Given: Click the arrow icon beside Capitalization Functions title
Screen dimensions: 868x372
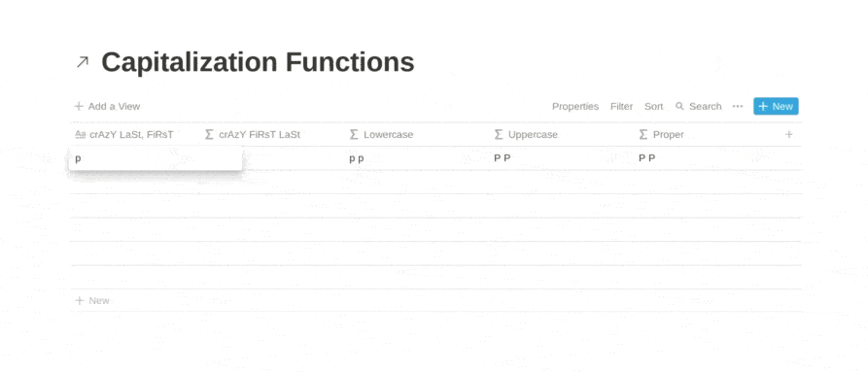Looking at the screenshot, I should tap(82, 62).
